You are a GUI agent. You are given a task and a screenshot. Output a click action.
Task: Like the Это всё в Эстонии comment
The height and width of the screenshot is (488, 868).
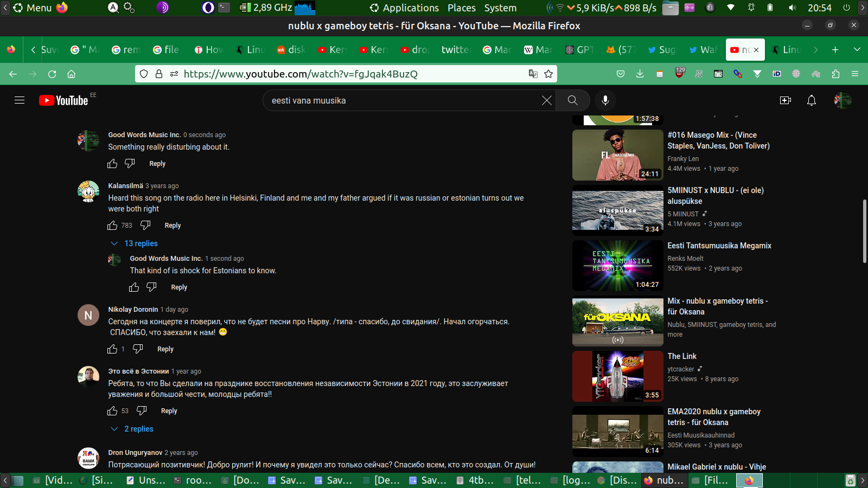(x=112, y=411)
